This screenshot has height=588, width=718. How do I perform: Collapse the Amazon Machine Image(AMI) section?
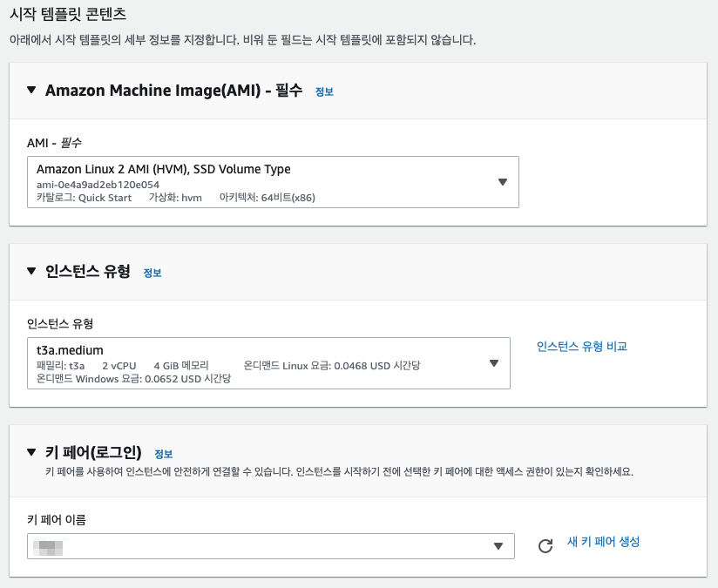pyautogui.click(x=31, y=90)
